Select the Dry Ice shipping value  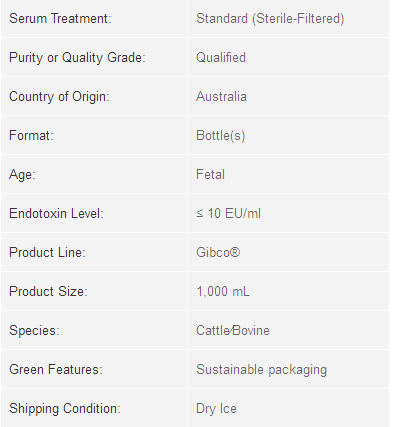click(x=216, y=409)
